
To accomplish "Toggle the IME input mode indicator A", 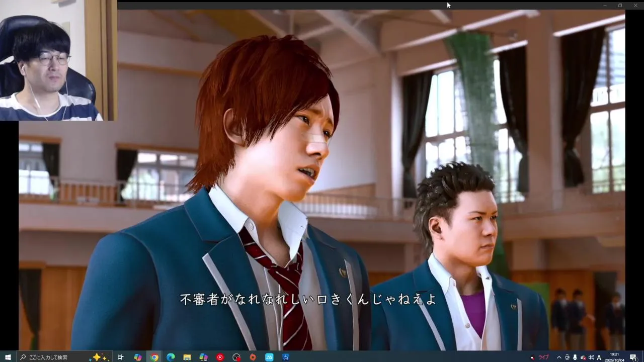I will pyautogui.click(x=599, y=357).
